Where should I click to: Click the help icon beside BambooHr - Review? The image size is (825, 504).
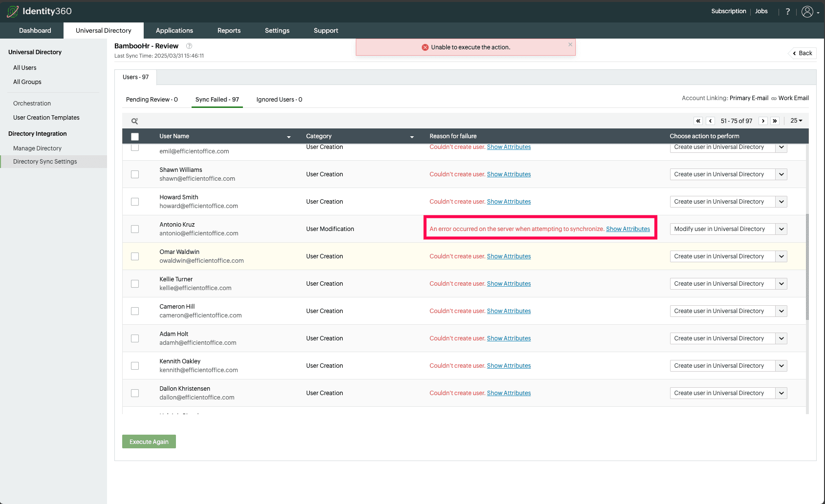click(x=189, y=46)
